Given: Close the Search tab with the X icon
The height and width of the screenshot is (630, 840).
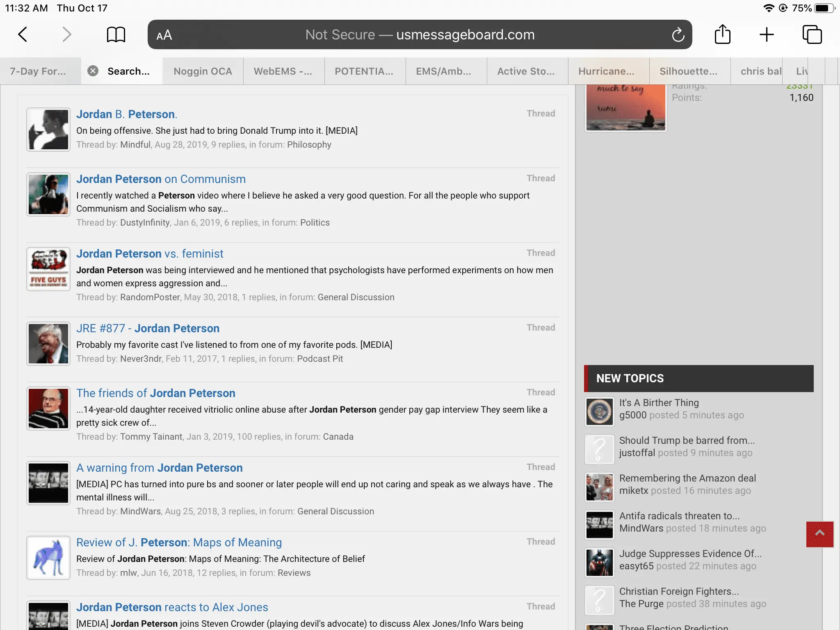Looking at the screenshot, I should [93, 71].
